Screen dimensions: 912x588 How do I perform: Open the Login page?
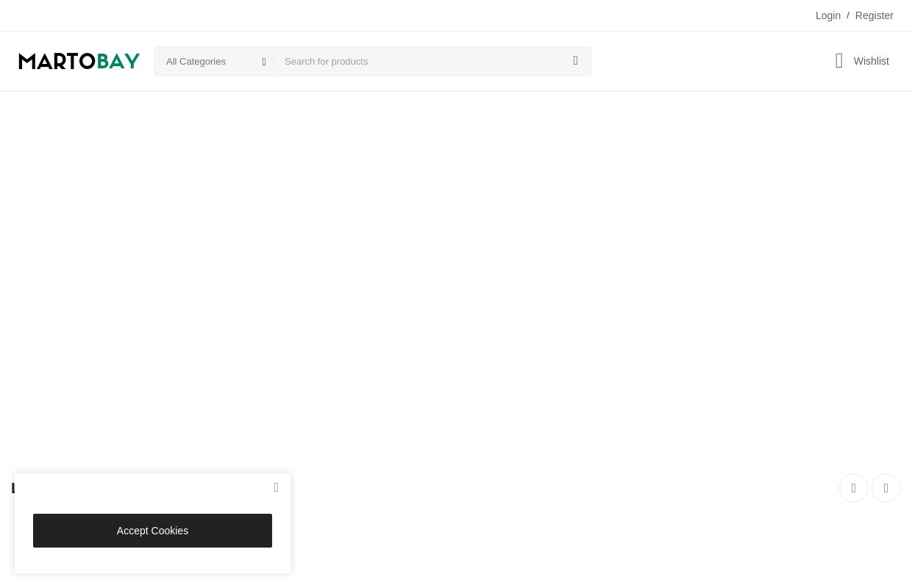click(827, 15)
